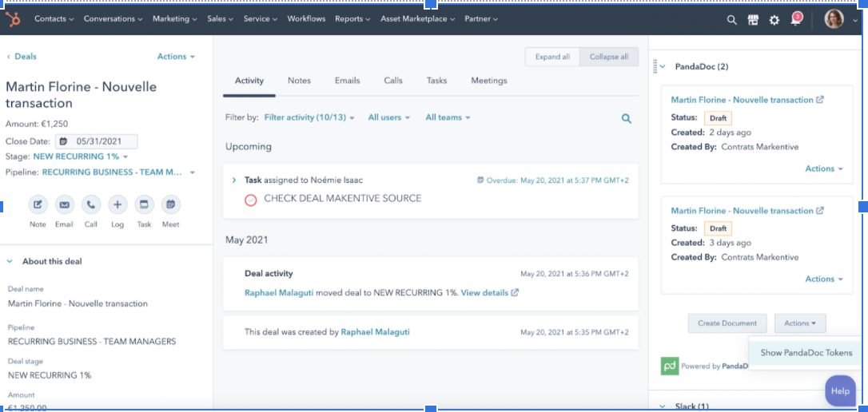Open the Pipeline RECURRING BUSINESS dropdown

tap(118, 172)
